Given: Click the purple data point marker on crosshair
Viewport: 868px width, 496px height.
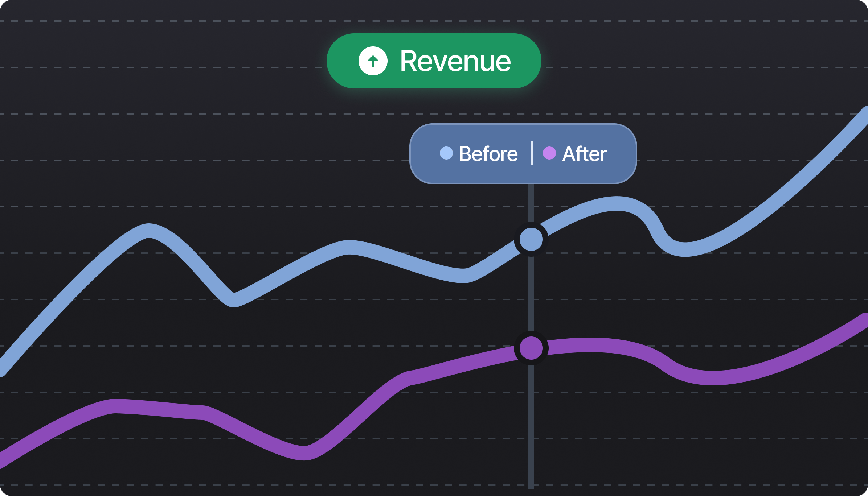Looking at the screenshot, I should [531, 348].
